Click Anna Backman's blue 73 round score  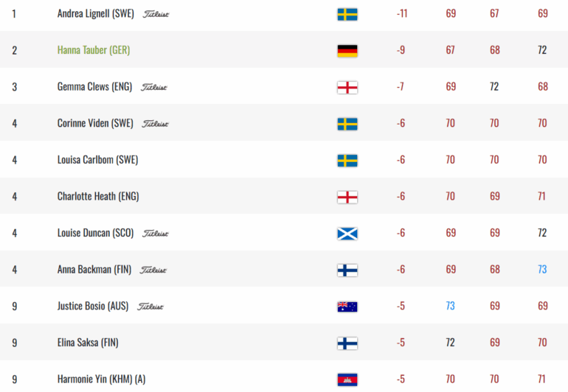coord(542,270)
